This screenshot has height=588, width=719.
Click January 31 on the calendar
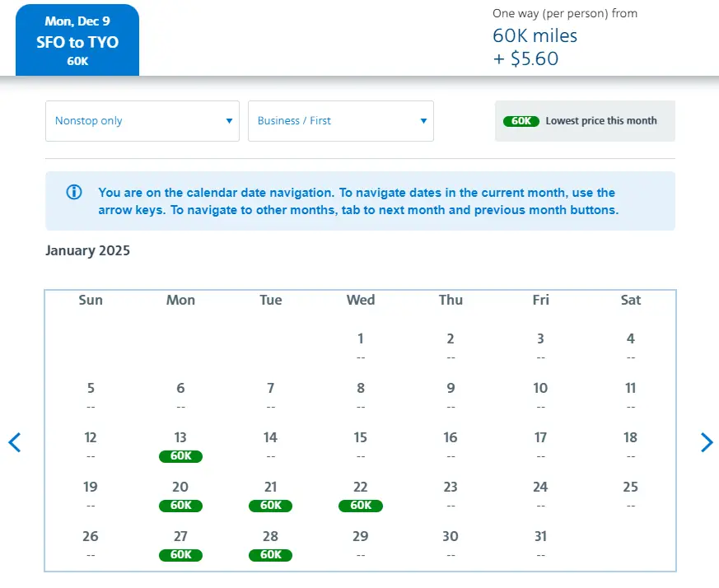coord(540,544)
